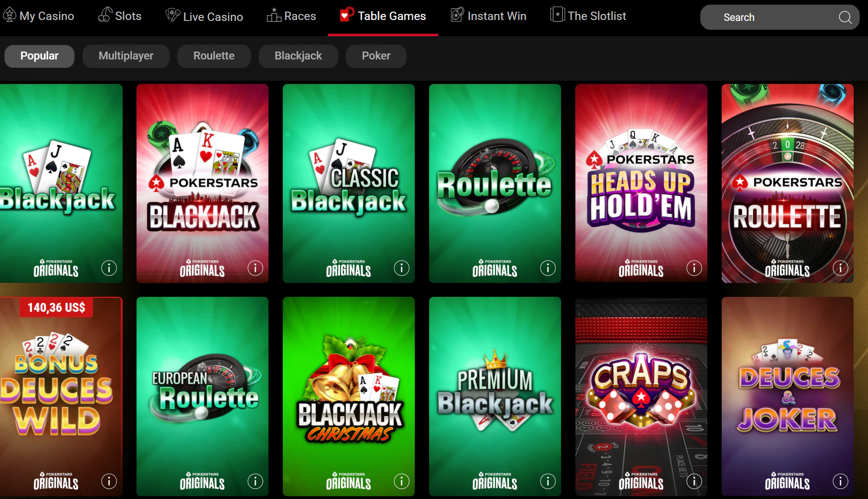The height and width of the screenshot is (499, 868).
Task: Show info for Blackjack Originals tile
Action: [109, 268]
